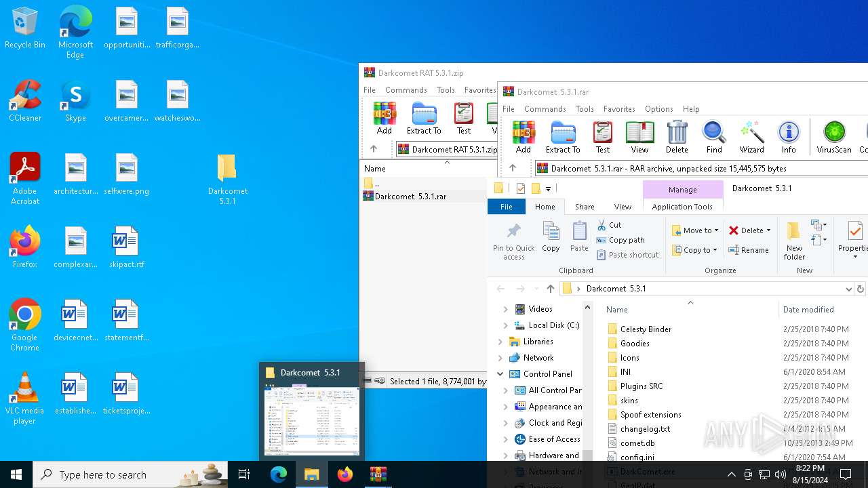Click New folder in Explorer ribbon
Image resolution: width=868 pixels, height=488 pixels.
point(794,241)
